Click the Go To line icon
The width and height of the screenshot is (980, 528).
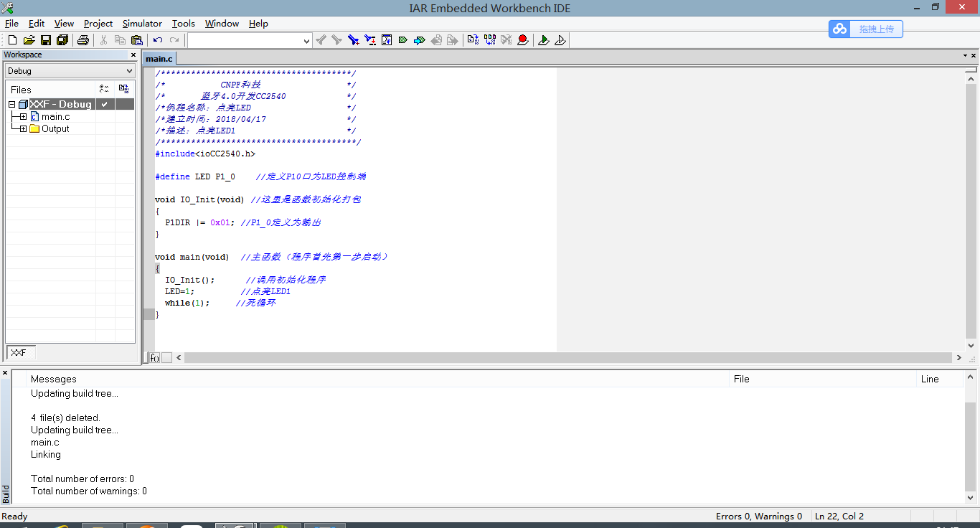(x=387, y=40)
